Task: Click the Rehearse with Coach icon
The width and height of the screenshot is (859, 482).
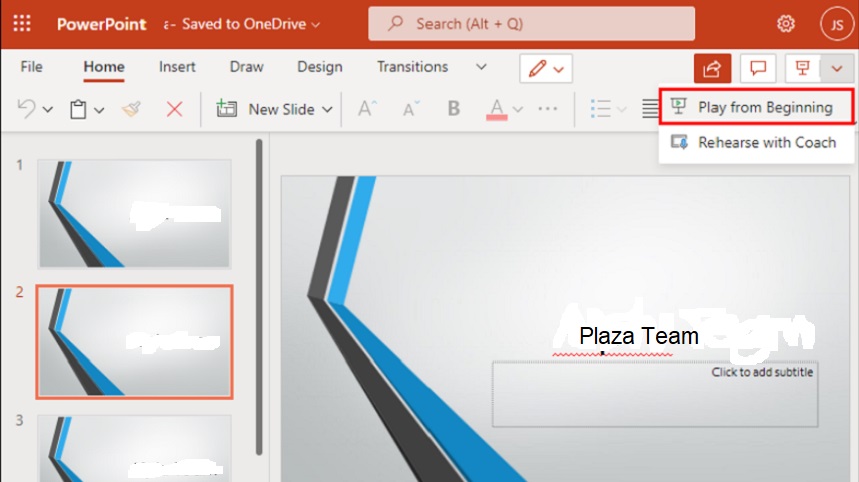Action: tap(679, 142)
